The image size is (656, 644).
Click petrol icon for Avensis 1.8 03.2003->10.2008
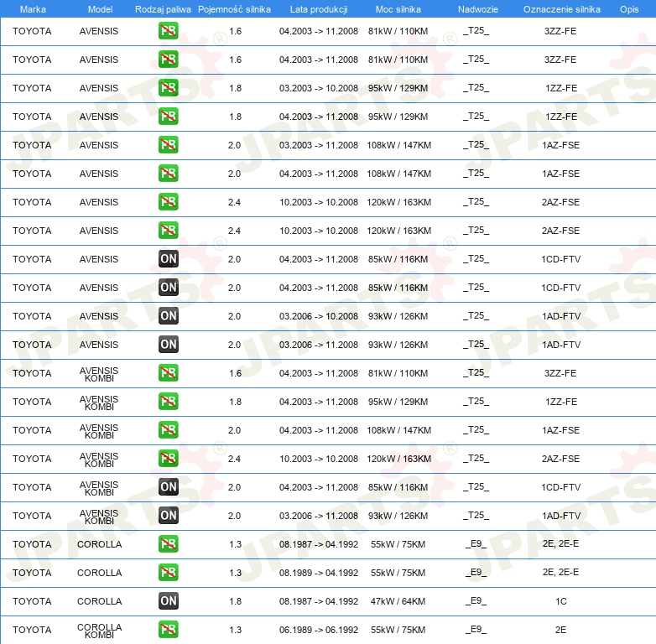click(x=168, y=88)
